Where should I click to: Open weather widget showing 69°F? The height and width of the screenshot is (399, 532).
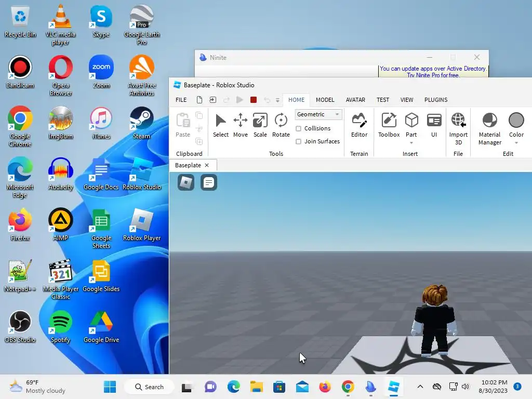point(37,387)
